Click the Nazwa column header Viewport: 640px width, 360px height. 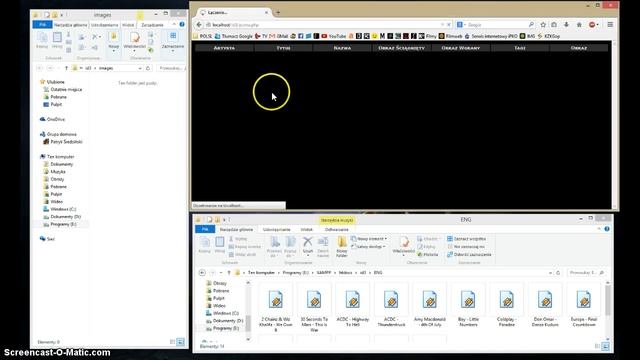point(342,48)
